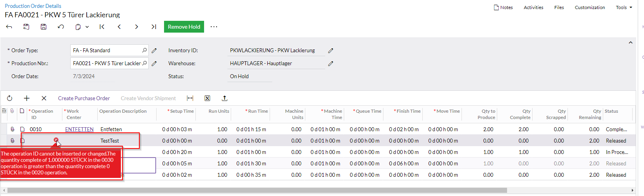Click the clipboard icon in toolbar

(x=78, y=27)
